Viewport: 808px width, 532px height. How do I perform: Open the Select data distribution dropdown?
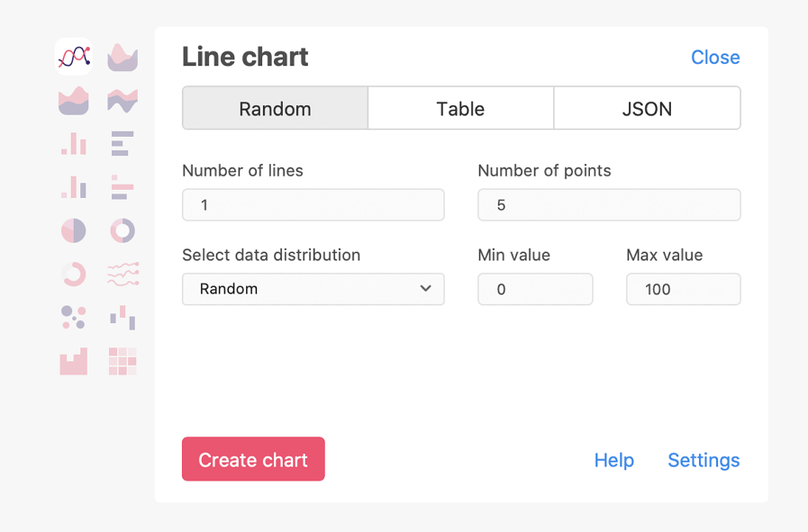[x=313, y=289]
